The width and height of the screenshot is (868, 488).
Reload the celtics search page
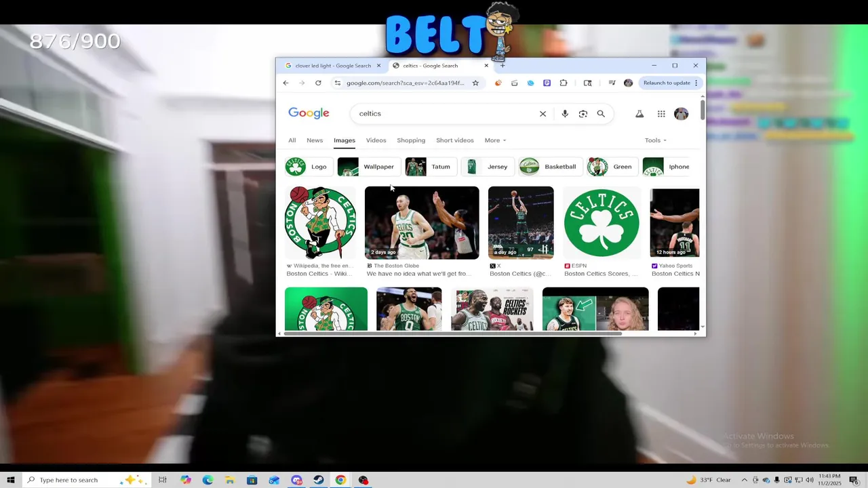click(318, 83)
